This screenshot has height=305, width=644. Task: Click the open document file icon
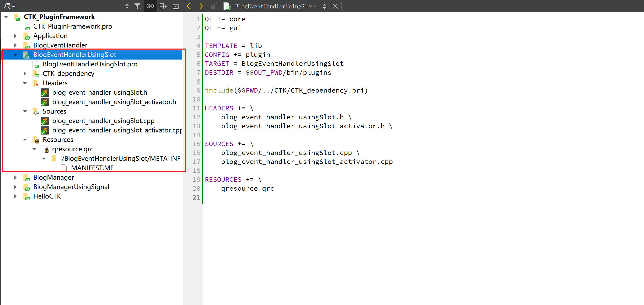coord(227,6)
